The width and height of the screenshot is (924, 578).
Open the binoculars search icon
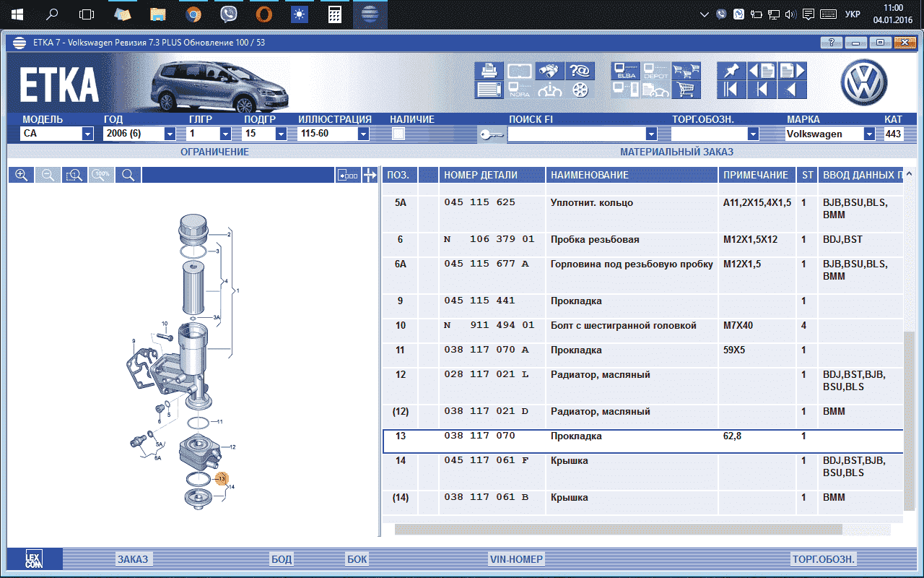point(550,71)
